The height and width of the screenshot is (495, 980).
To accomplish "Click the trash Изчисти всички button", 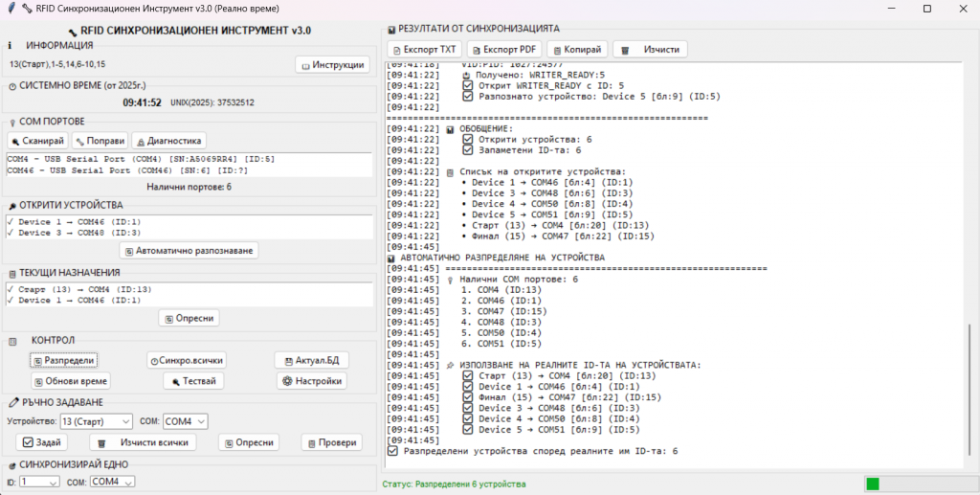I will pos(143,442).
